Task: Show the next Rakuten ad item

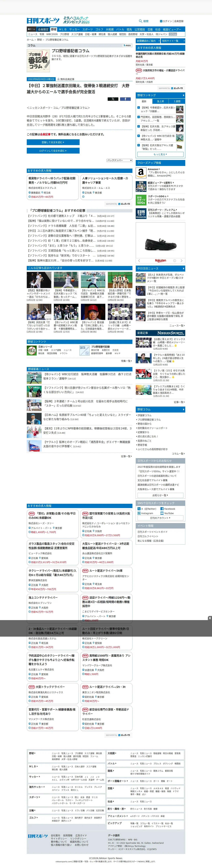Action: (x=181, y=260)
